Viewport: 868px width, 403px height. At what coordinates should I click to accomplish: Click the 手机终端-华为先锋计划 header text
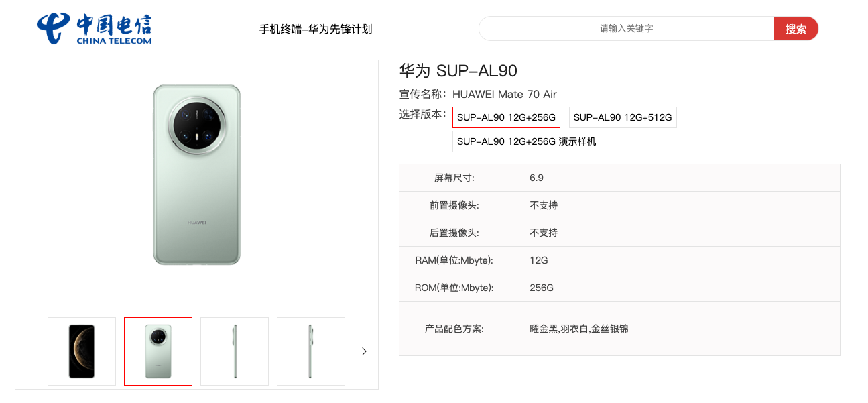(315, 29)
